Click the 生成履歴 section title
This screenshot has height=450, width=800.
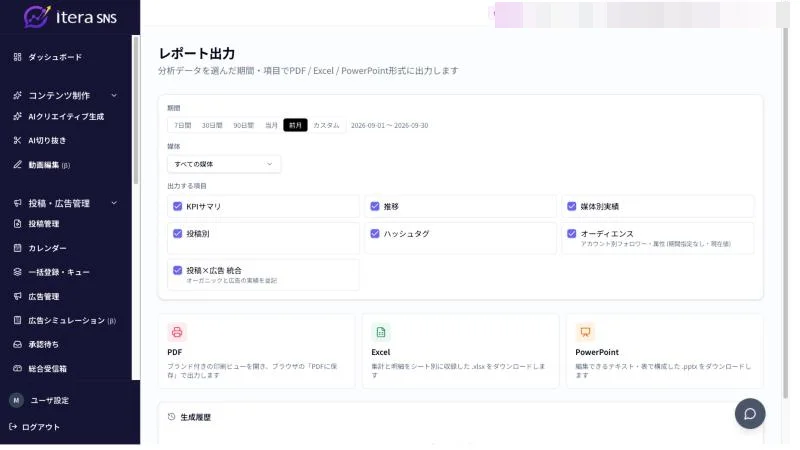coord(195,417)
